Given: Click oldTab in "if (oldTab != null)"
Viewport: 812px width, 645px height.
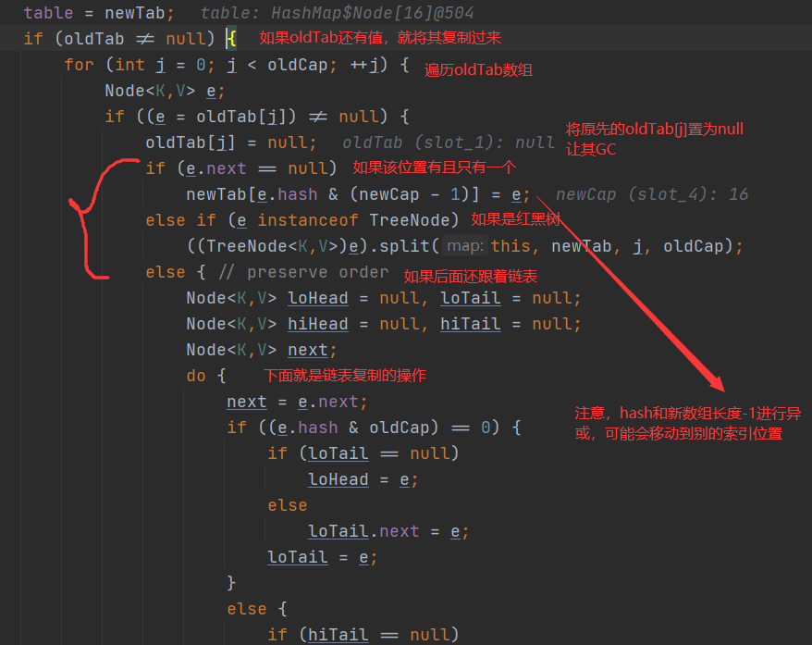Looking at the screenshot, I should coord(93,39).
